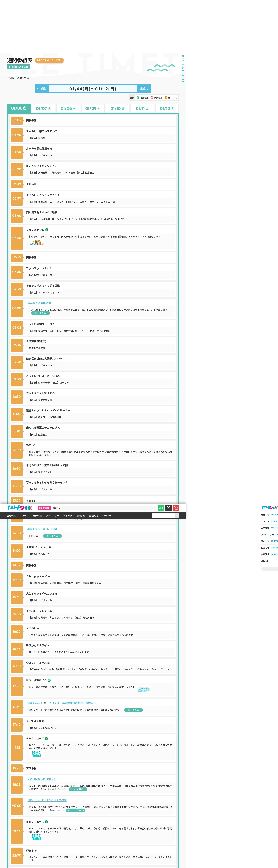This screenshot has height=868, width=278.
Task: Click the BBC site logo in header
Action: pyautogui.click(x=20, y=508)
